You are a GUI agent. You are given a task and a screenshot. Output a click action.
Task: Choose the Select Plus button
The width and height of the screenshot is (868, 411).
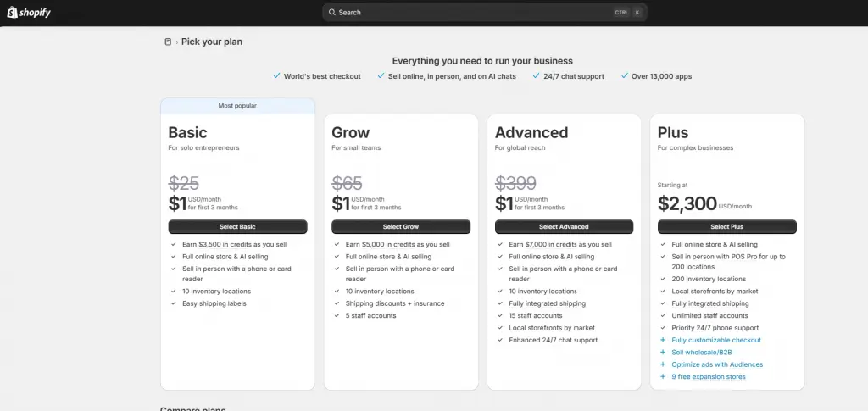[x=726, y=227]
